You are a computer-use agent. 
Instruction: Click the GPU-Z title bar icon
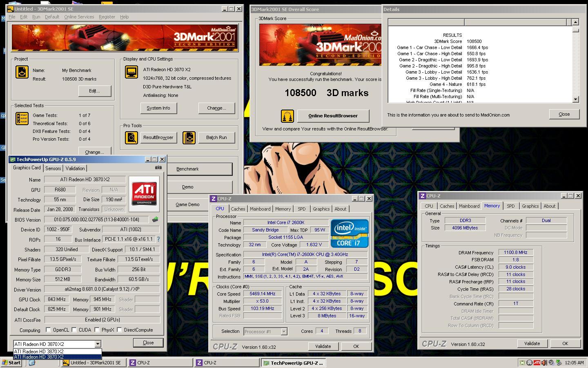point(13,159)
